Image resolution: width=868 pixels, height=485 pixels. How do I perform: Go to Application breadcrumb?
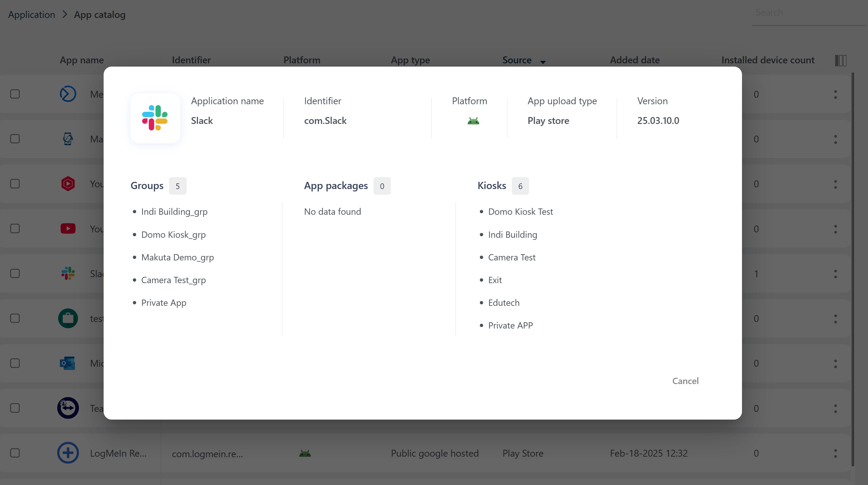coord(31,15)
